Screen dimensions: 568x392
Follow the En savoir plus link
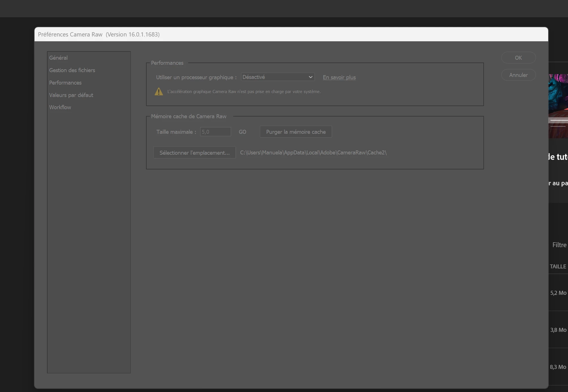click(339, 77)
